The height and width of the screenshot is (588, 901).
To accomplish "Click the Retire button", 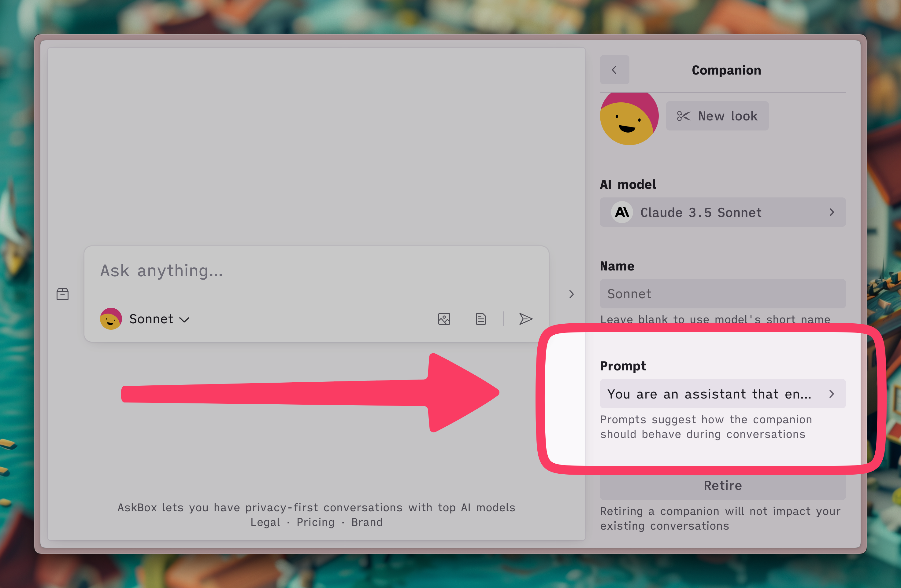I will pos(723,486).
